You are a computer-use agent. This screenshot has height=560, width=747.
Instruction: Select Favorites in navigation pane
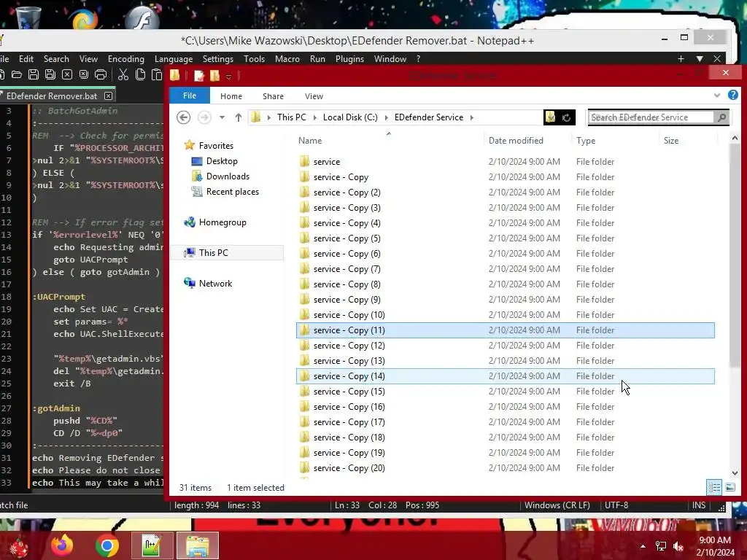click(x=216, y=146)
